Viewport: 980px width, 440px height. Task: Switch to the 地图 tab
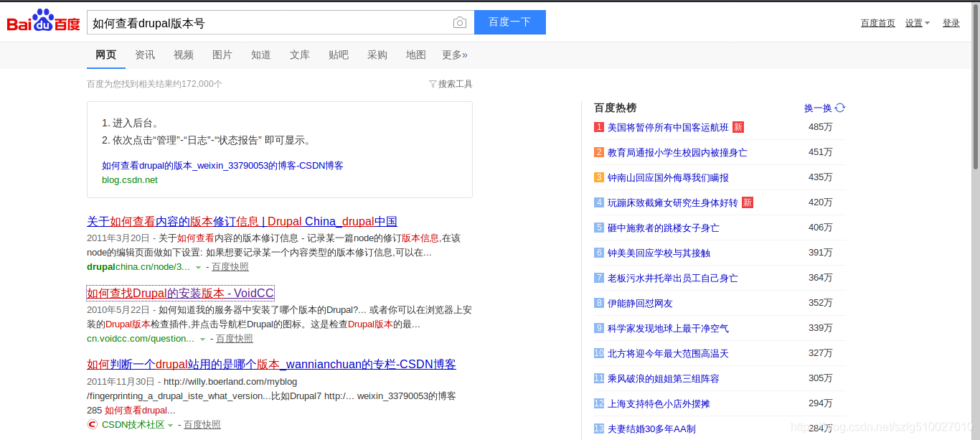click(x=416, y=55)
